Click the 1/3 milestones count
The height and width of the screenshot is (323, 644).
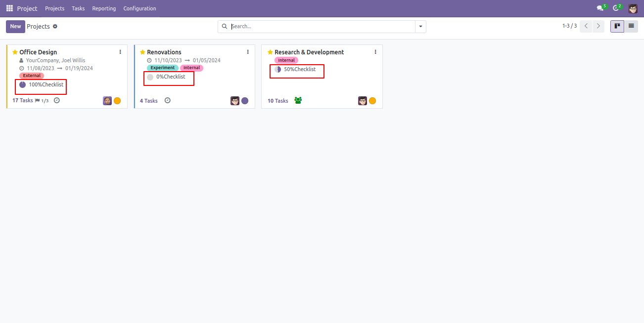tap(45, 101)
